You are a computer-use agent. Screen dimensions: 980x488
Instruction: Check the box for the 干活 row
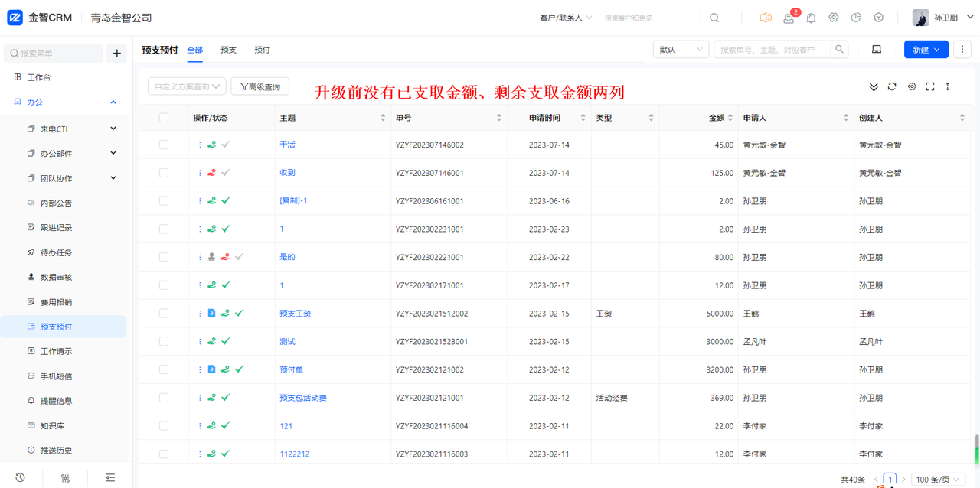[x=164, y=145]
